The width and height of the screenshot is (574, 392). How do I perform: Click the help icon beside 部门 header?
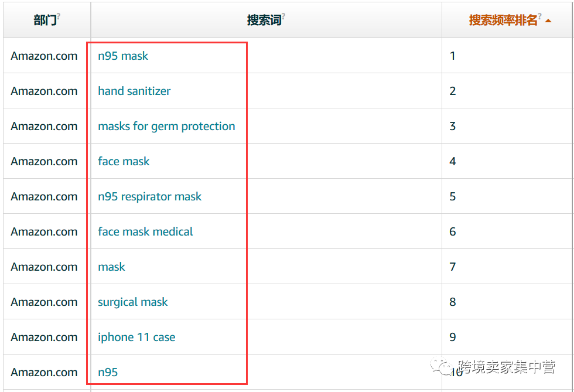tap(59, 15)
